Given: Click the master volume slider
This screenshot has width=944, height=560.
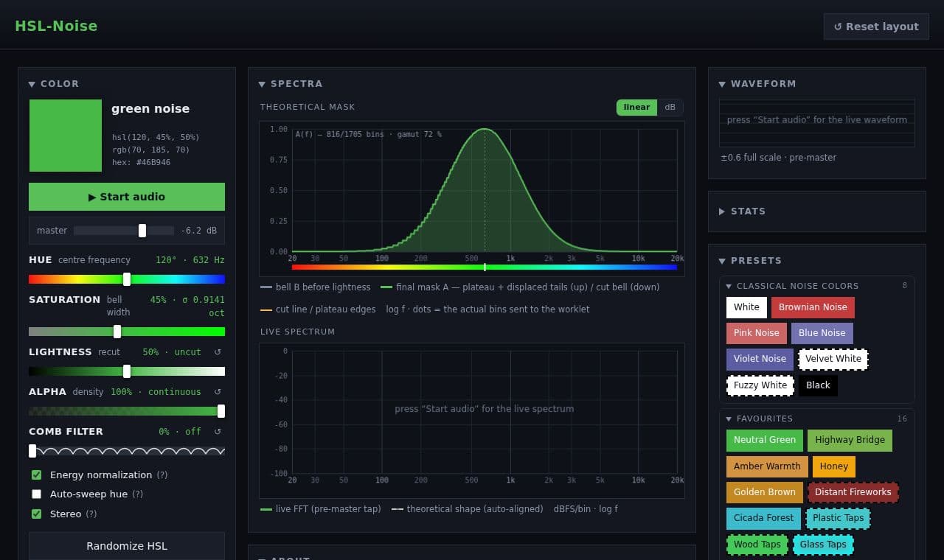Looking at the screenshot, I should pos(124,231).
